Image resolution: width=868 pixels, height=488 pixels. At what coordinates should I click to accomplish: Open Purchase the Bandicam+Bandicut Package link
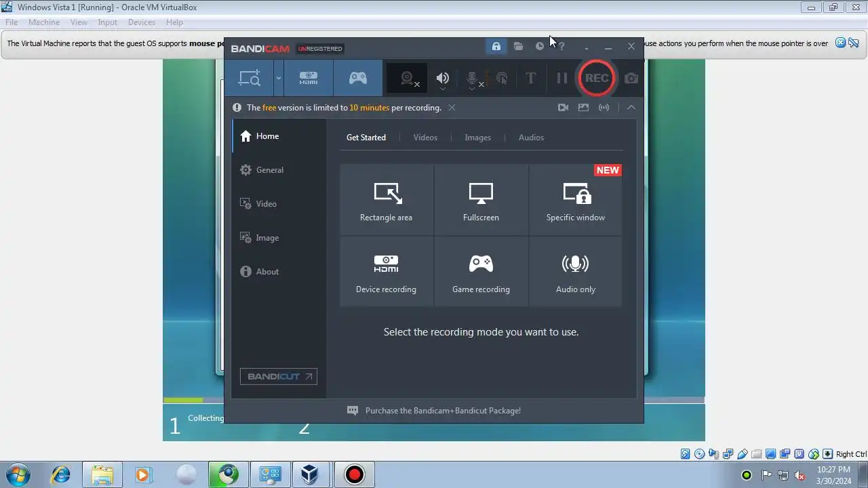click(443, 411)
